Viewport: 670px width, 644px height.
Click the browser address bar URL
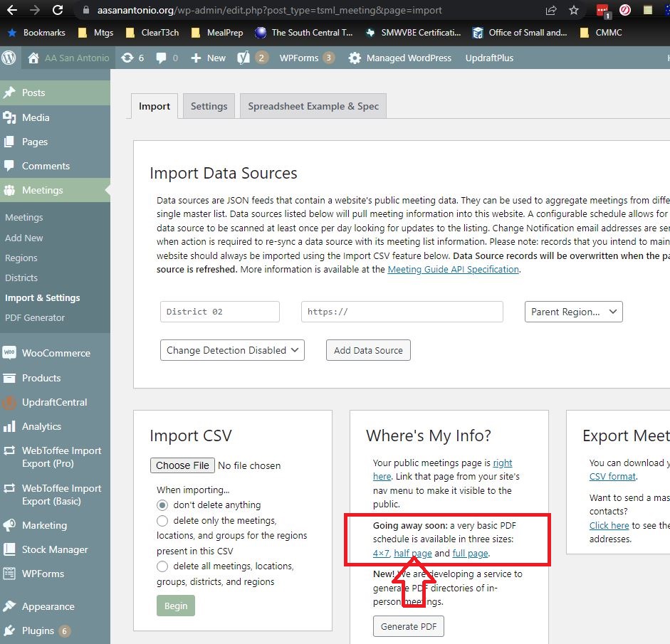click(270, 10)
